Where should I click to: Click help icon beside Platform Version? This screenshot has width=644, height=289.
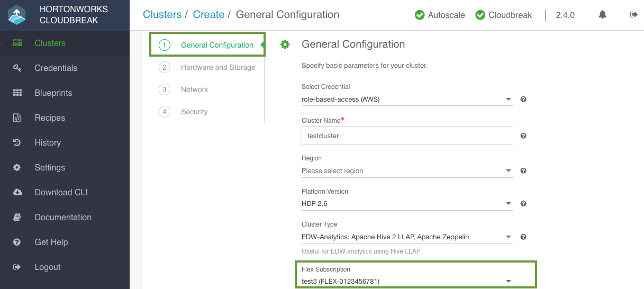click(x=523, y=204)
